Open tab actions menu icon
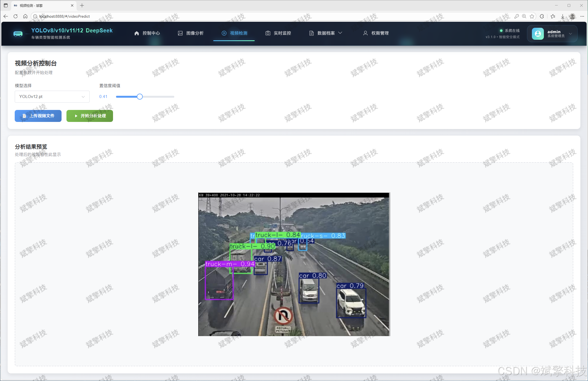The image size is (588, 381). pyautogui.click(x=6, y=5)
